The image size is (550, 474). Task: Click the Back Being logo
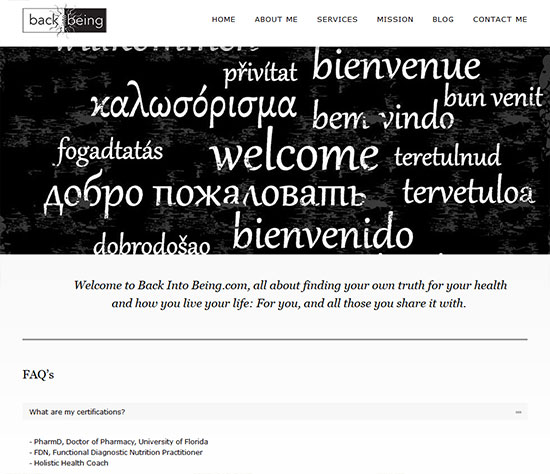pyautogui.click(x=65, y=21)
